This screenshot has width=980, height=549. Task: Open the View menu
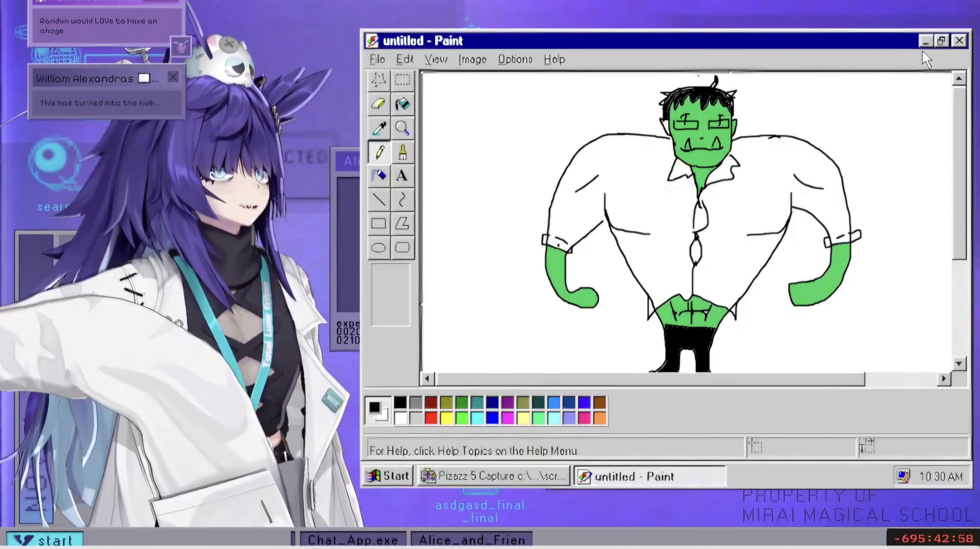point(436,59)
